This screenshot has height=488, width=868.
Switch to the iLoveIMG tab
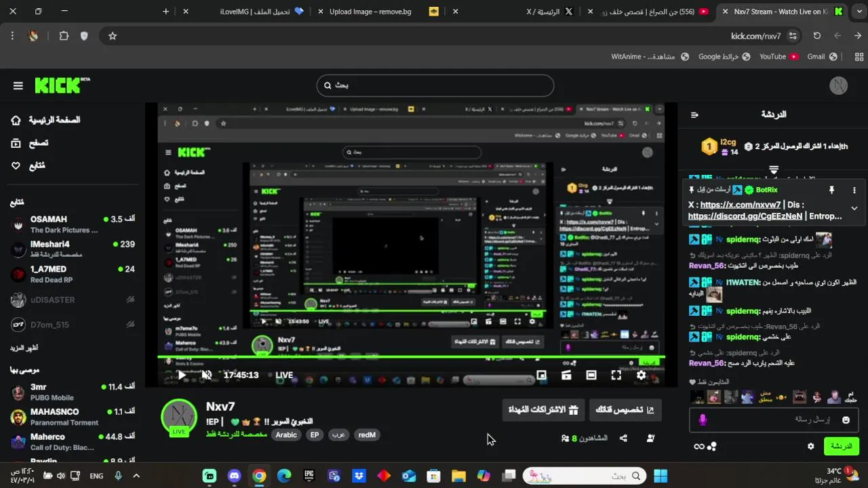coord(261,12)
